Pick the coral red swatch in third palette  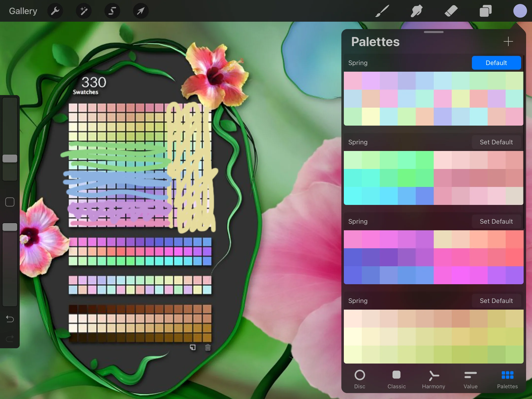coord(515,257)
